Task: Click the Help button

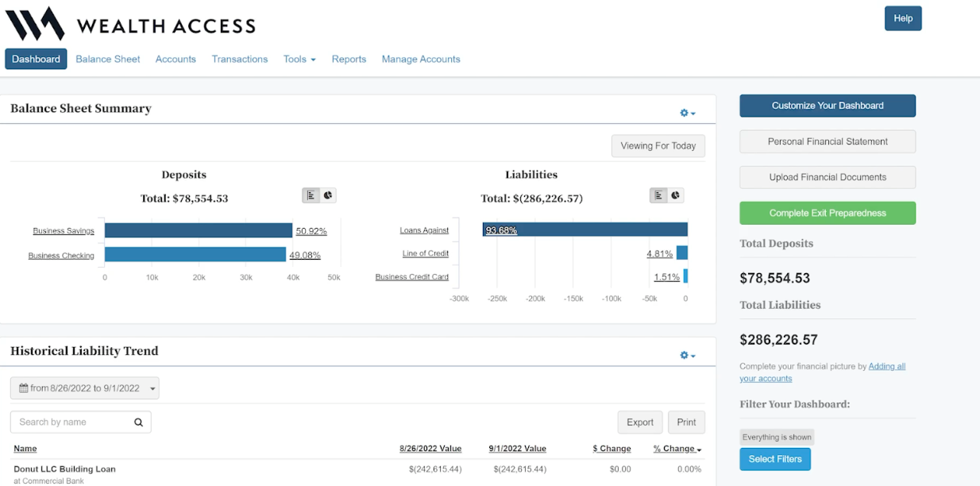Action: [x=903, y=18]
